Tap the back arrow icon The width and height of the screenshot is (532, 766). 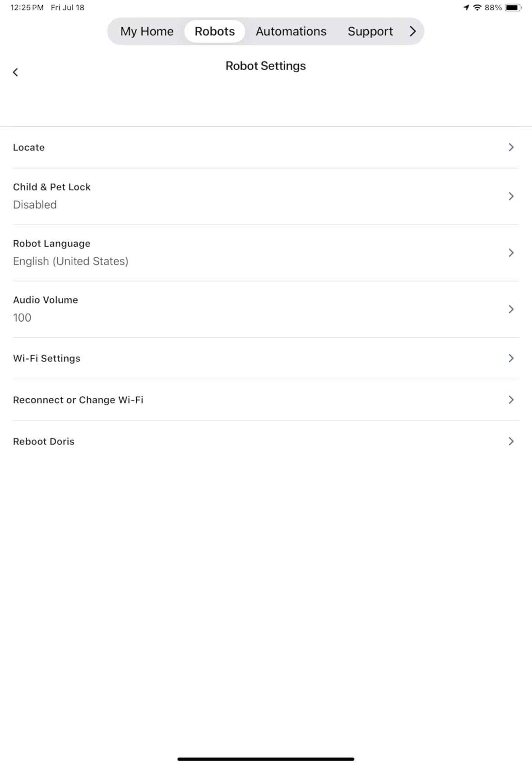click(15, 72)
